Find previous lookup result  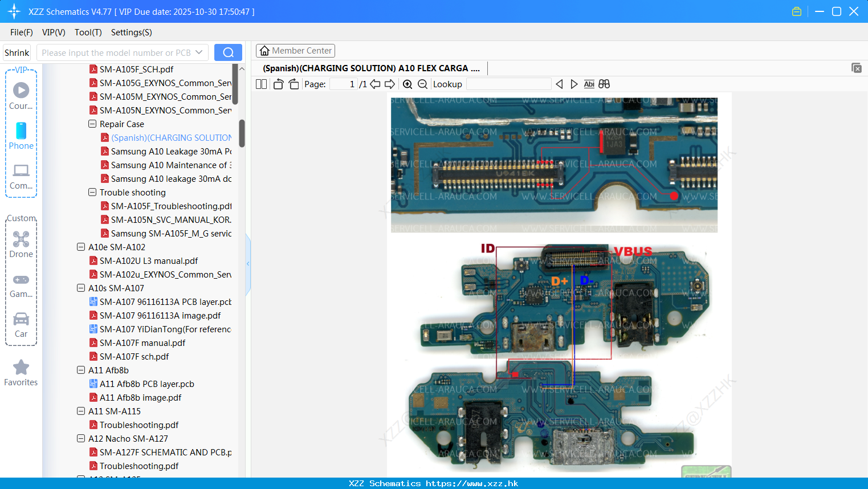(559, 84)
